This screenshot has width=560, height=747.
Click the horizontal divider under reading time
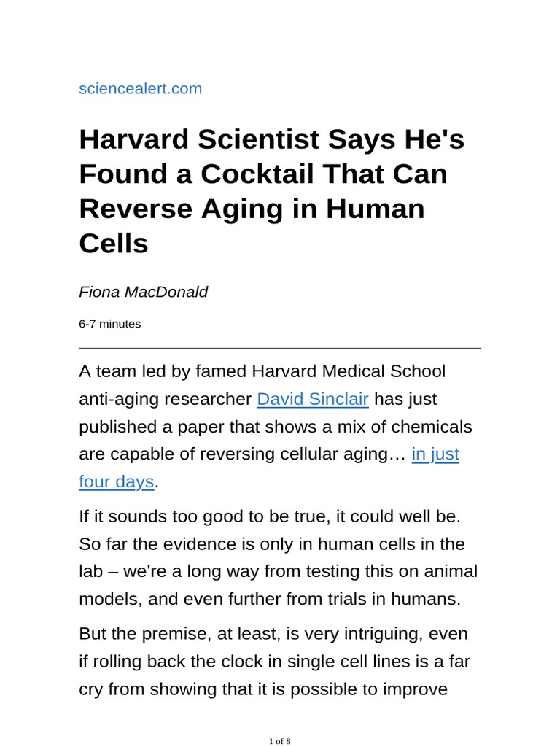pyautogui.click(x=280, y=349)
